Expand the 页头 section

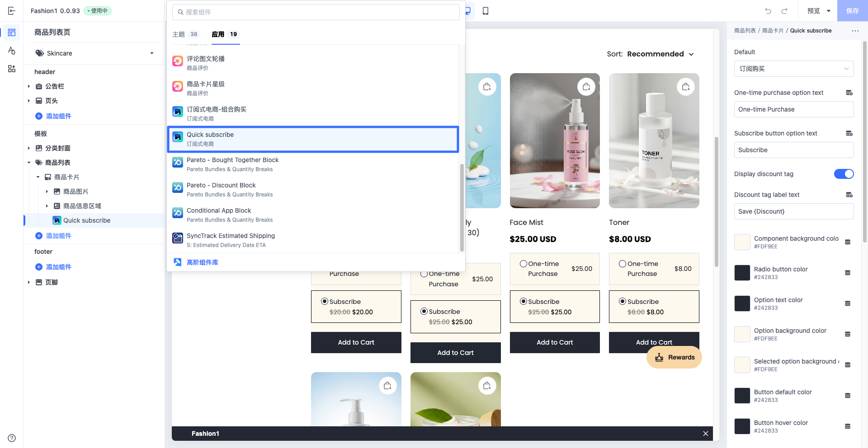coord(29,101)
